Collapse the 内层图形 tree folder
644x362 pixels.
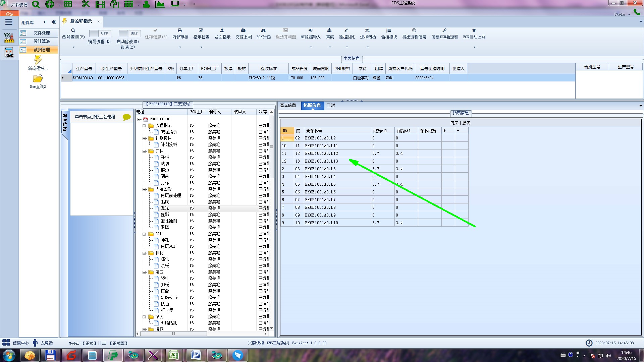coord(144,189)
